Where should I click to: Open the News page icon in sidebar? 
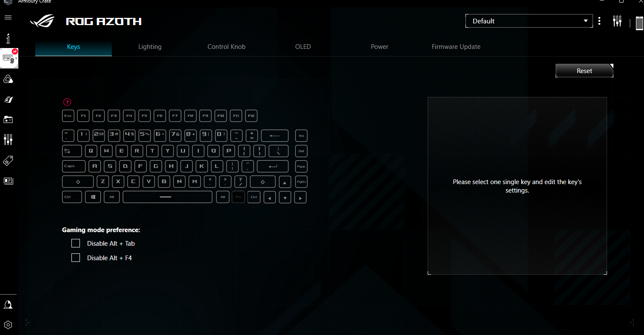click(8, 181)
